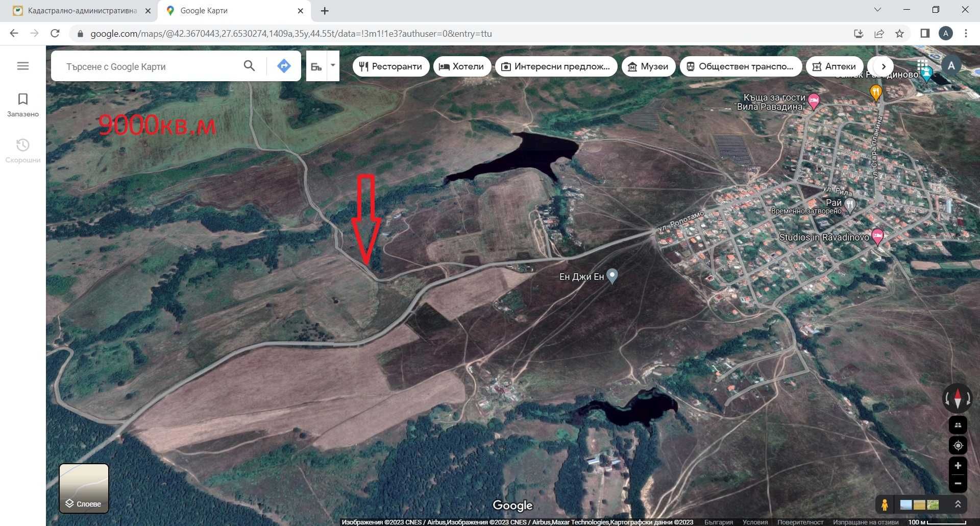Toggle 3D tilt view button
The height and width of the screenshot is (526, 980).
(958, 425)
